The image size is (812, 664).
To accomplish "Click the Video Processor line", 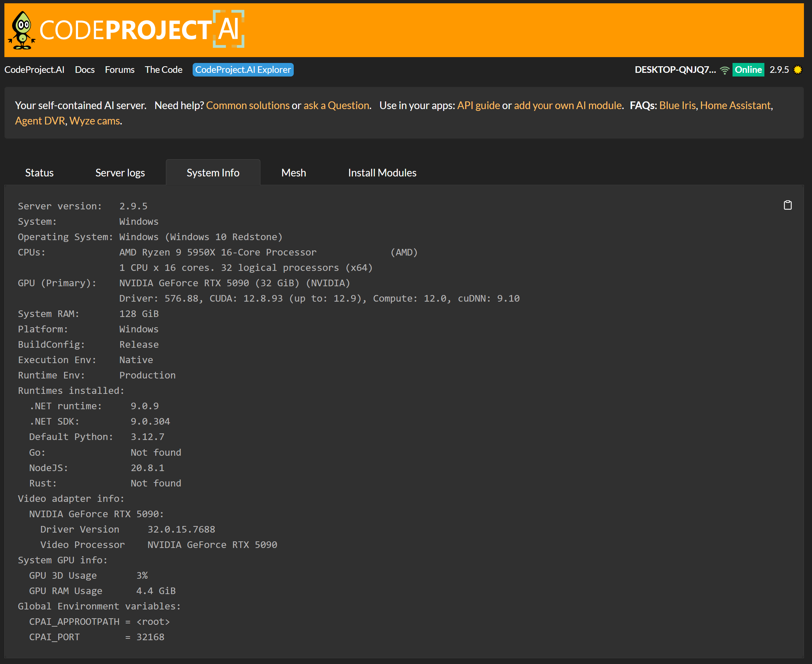I will pyautogui.click(x=159, y=545).
